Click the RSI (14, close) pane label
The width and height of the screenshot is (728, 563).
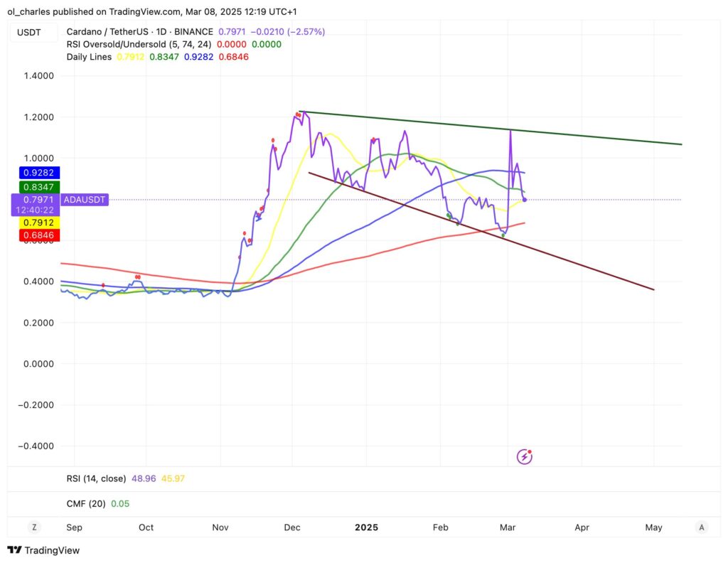point(98,478)
